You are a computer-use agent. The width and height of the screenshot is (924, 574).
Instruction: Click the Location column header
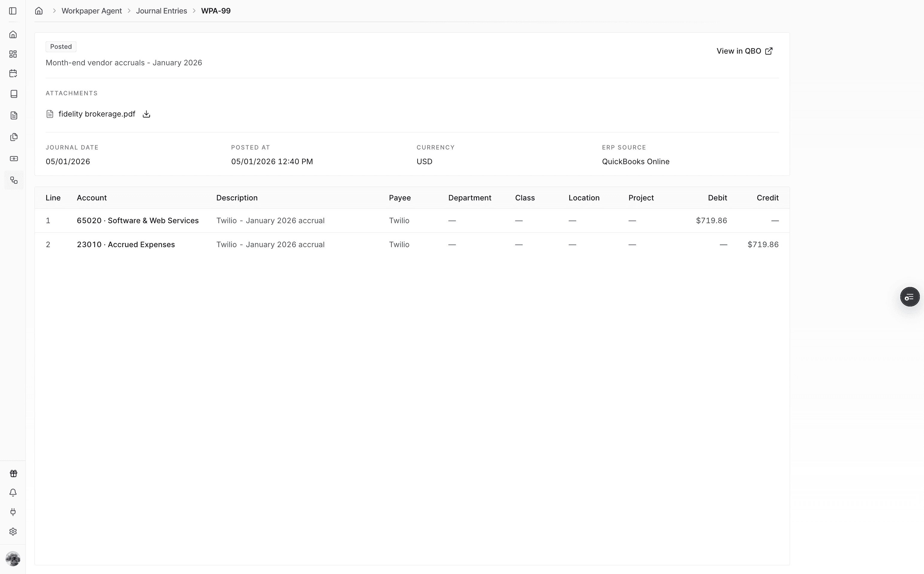[x=584, y=198]
